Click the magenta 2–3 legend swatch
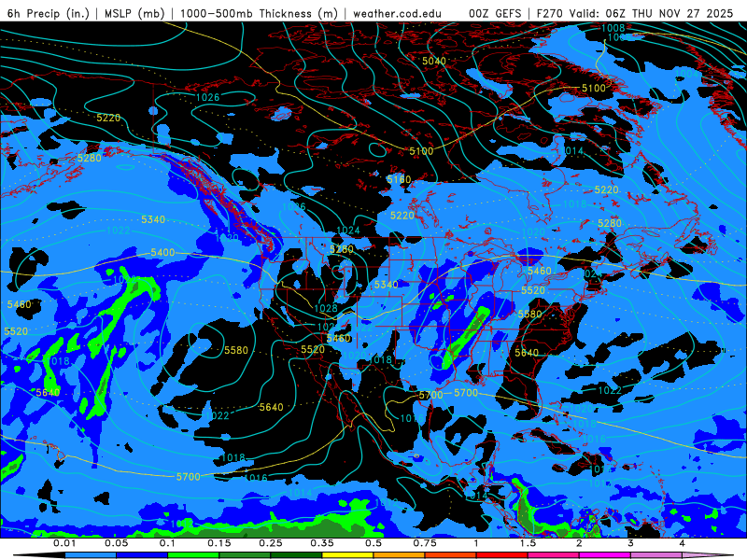This screenshot has height=560, width=747. [605, 555]
